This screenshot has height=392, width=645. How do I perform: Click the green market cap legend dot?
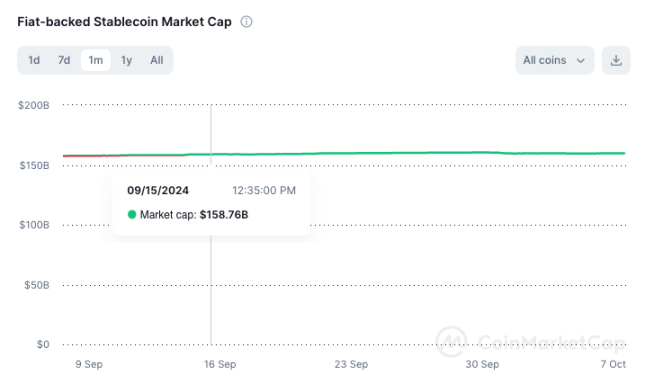pyautogui.click(x=132, y=214)
